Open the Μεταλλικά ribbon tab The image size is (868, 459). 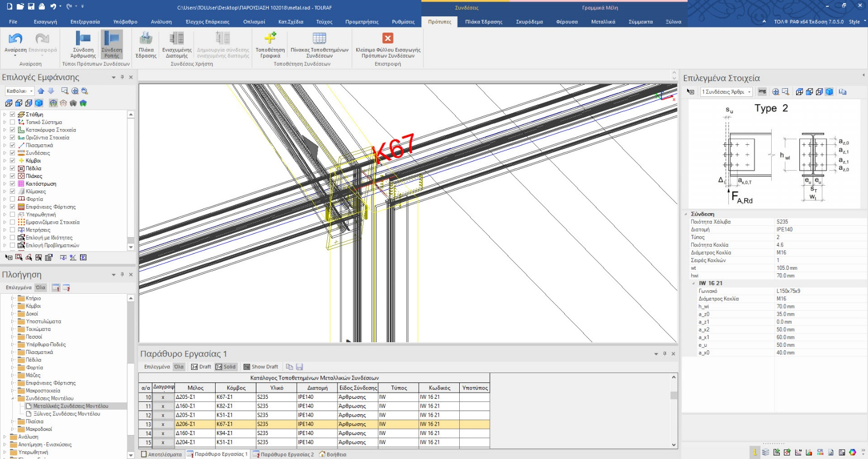(603, 22)
